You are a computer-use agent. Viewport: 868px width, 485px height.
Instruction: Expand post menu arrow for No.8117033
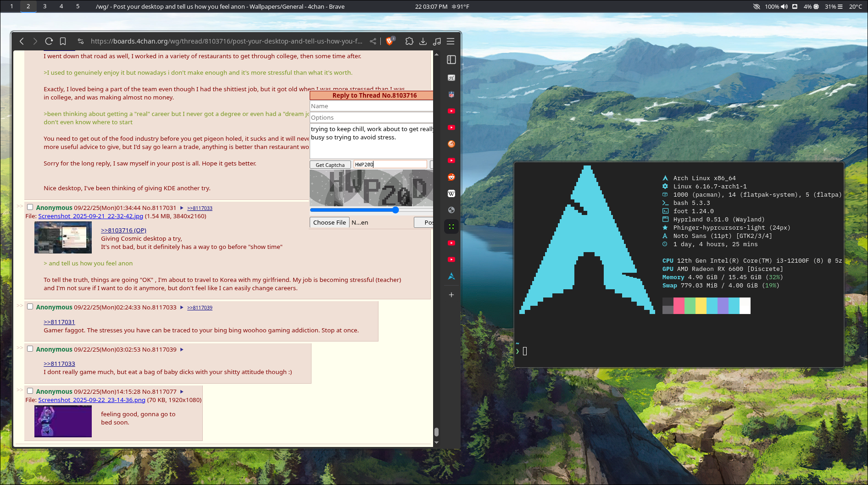coord(182,307)
